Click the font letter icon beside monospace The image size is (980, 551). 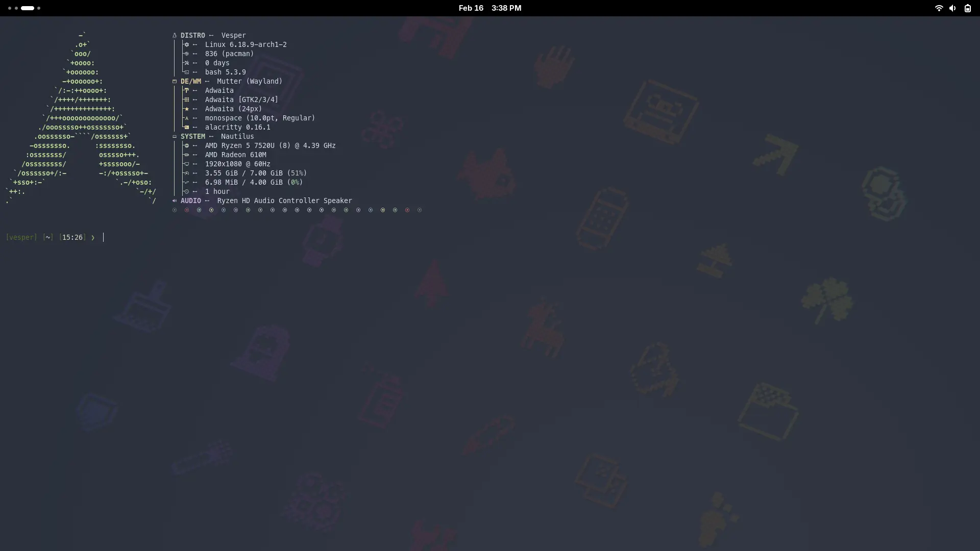click(x=186, y=118)
